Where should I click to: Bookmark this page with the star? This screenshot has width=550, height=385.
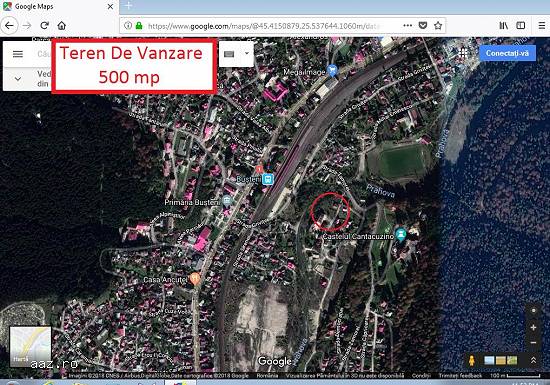coord(438,26)
